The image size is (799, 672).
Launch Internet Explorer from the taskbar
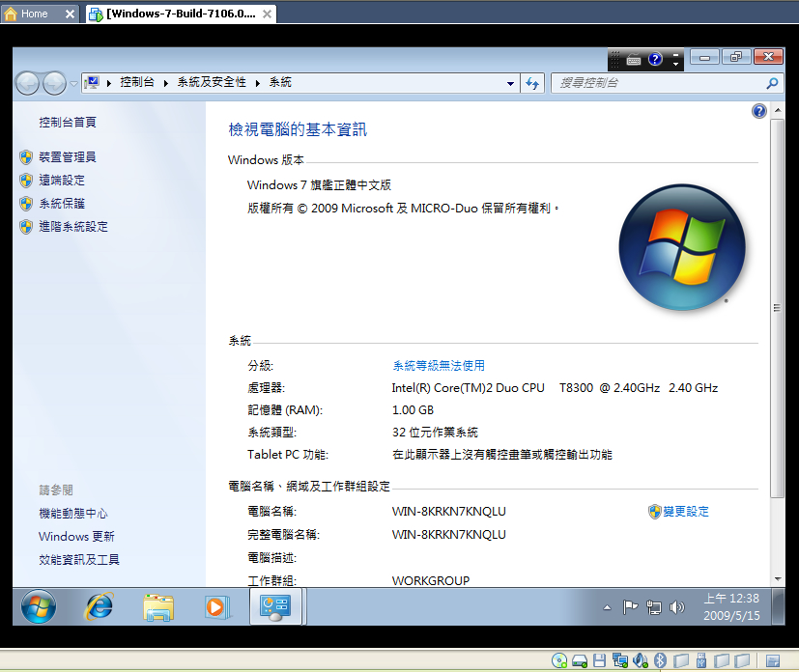pos(99,607)
